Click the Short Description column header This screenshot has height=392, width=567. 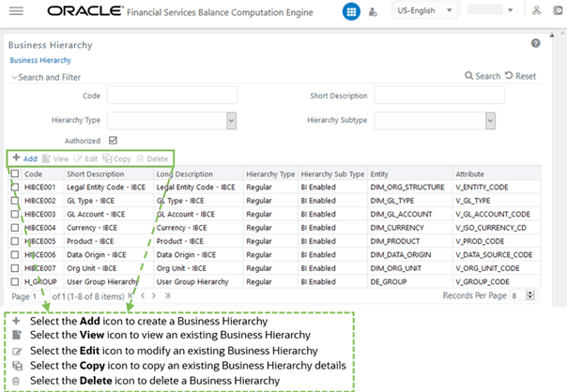tap(96, 173)
